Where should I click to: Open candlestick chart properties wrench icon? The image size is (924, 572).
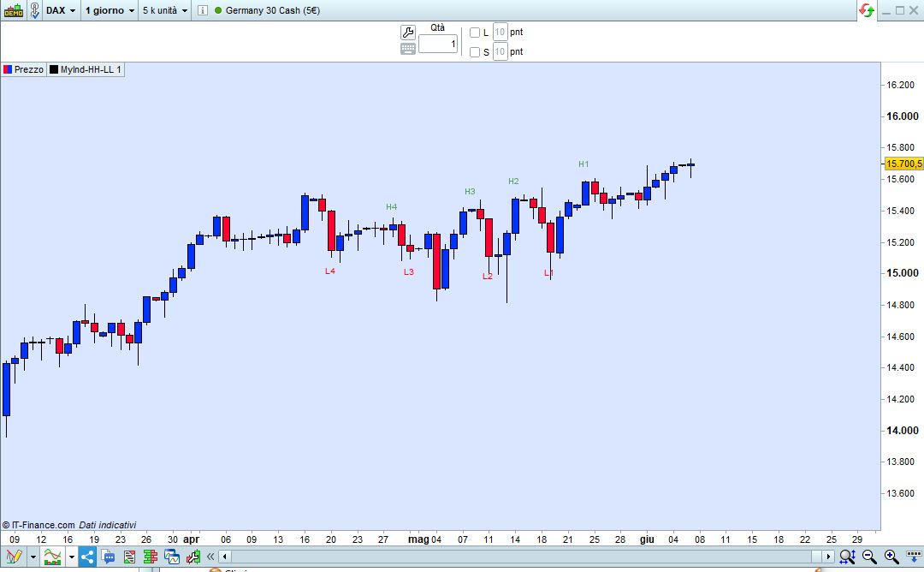192,556
